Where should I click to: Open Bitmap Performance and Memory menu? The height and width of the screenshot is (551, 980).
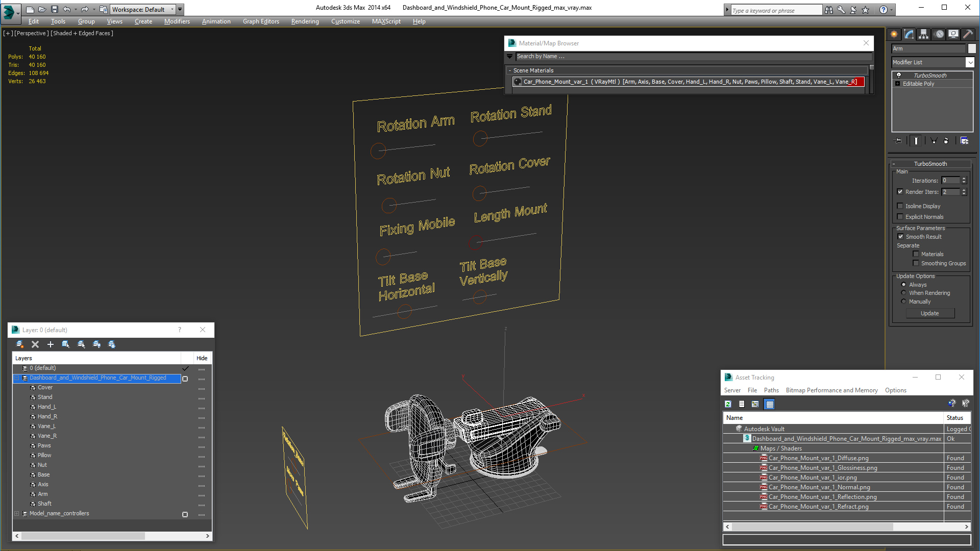(x=831, y=390)
